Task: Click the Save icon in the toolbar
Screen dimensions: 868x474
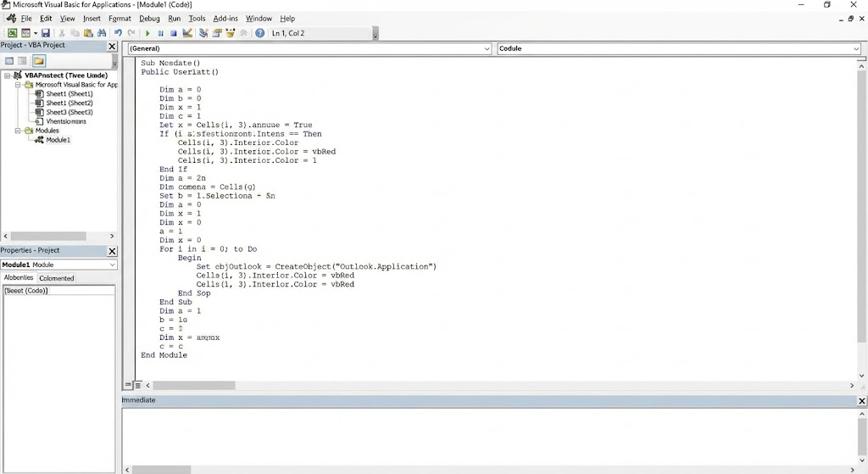Action: pos(46,33)
